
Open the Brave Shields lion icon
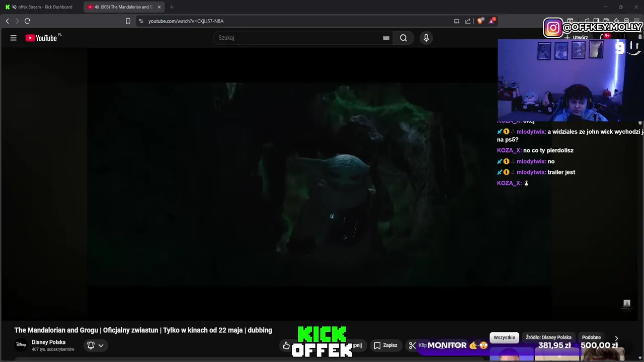tap(480, 21)
